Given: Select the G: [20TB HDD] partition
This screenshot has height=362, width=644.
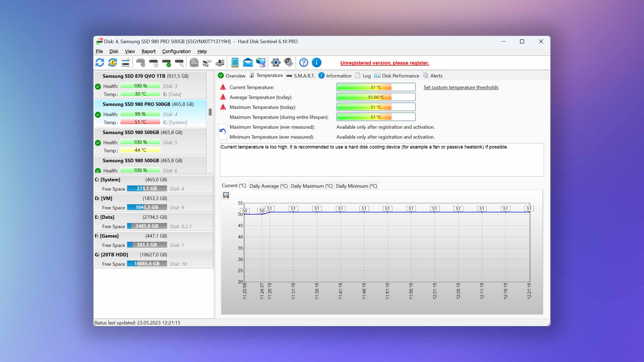Looking at the screenshot, I should pos(153,259).
